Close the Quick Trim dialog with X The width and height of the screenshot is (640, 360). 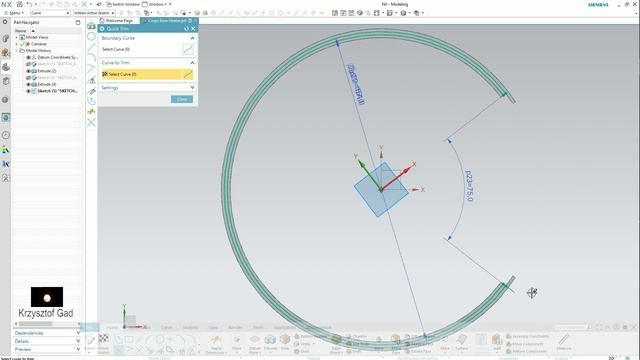pos(193,29)
